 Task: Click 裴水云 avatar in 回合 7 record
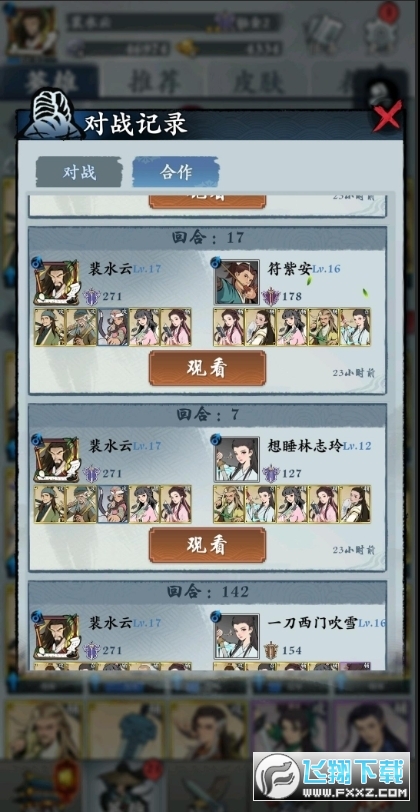[56, 460]
